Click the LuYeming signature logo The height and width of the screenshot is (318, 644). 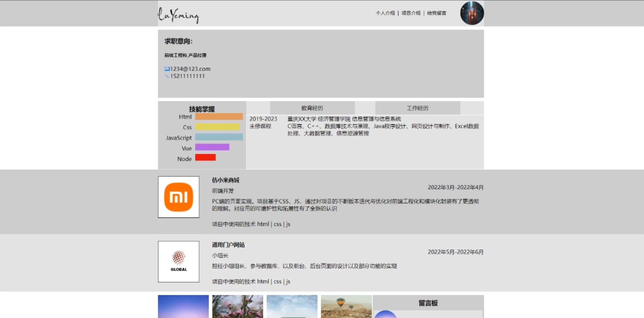click(178, 15)
